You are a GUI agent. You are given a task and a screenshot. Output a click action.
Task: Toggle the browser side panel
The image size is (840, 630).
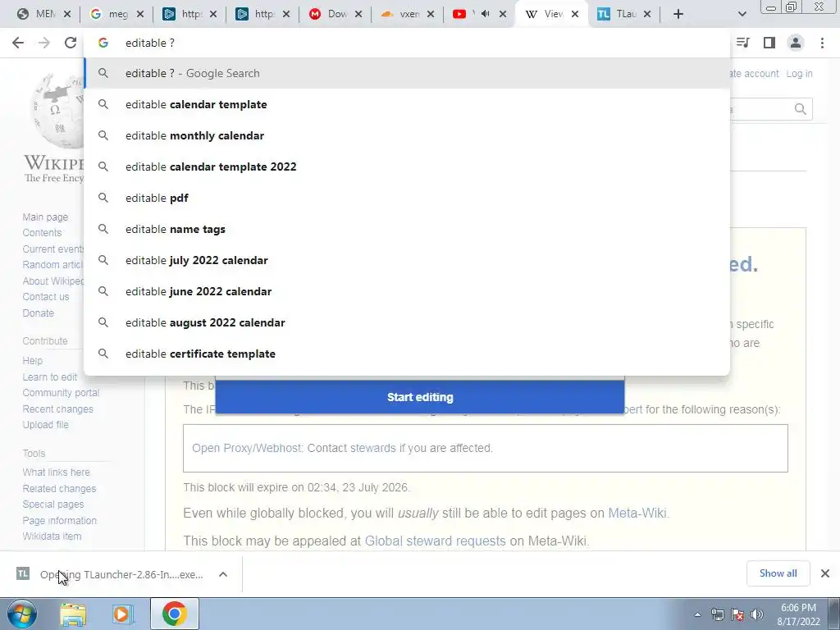[769, 43]
